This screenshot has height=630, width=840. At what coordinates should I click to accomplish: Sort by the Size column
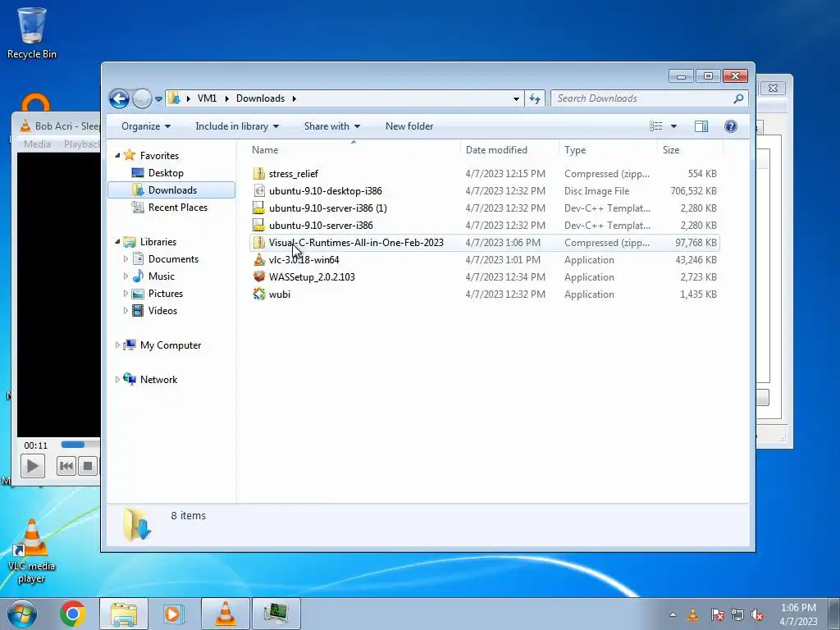click(x=690, y=150)
